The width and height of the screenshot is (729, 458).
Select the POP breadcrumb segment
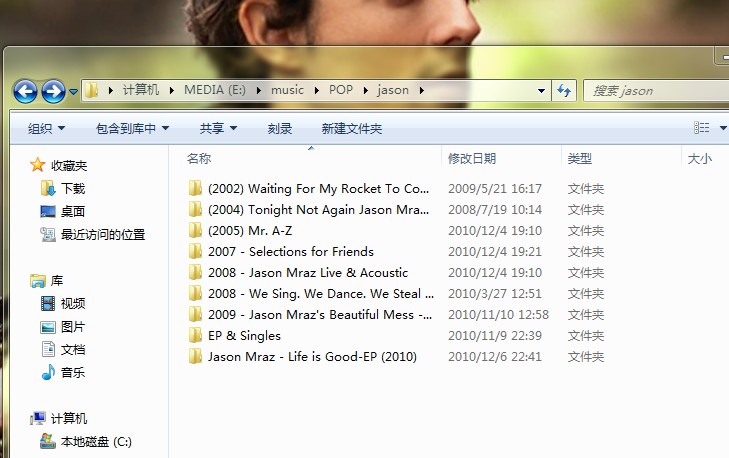[x=341, y=90]
